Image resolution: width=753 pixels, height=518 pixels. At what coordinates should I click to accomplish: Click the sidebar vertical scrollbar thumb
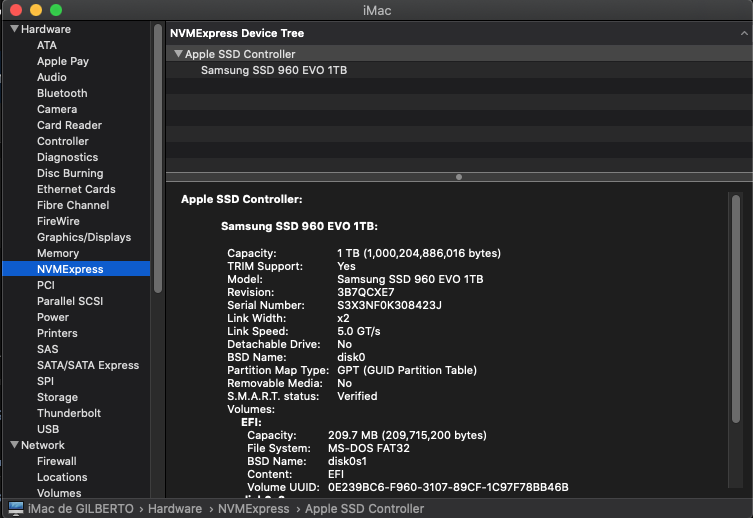click(158, 158)
